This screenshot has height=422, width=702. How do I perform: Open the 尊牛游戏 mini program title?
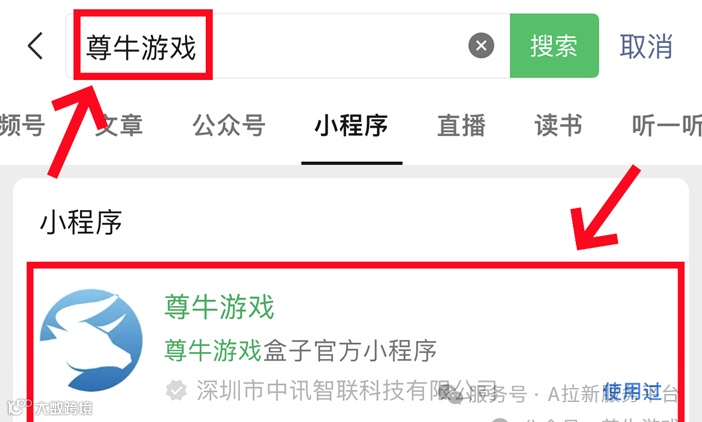pyautogui.click(x=219, y=307)
